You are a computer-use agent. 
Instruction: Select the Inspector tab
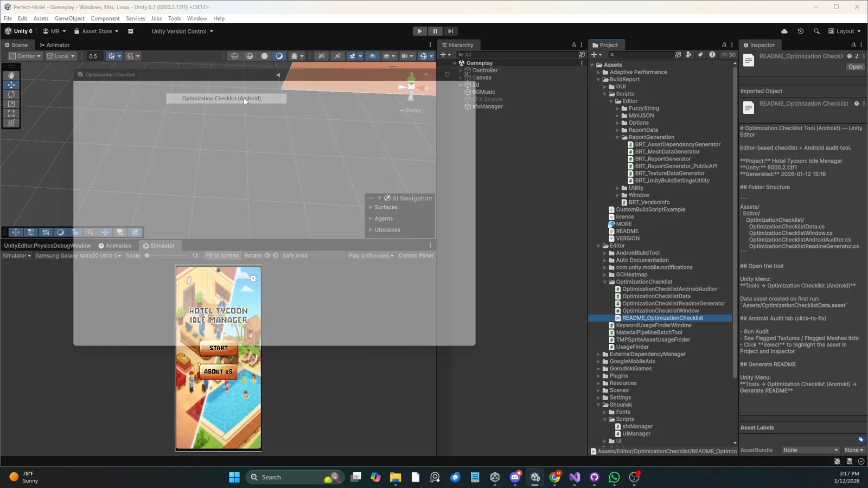(759, 45)
